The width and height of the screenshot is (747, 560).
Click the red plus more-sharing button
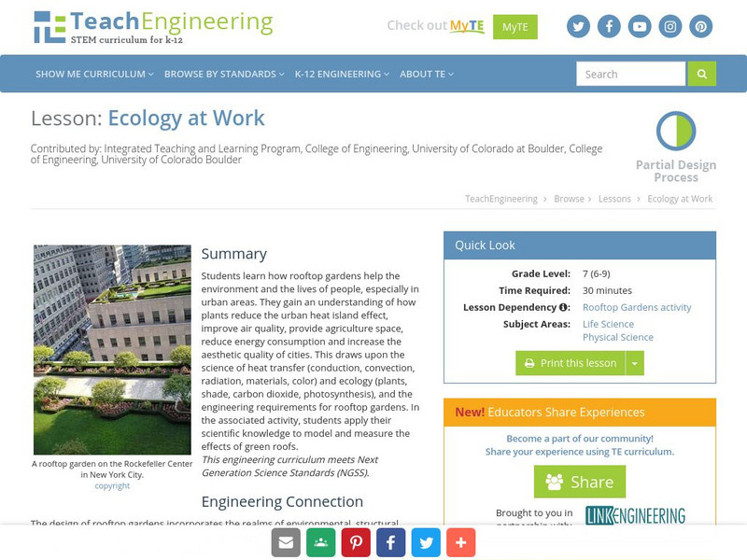pos(461,542)
